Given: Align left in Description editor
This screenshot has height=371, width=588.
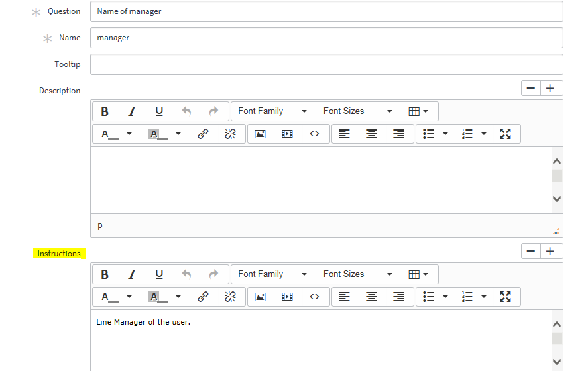Looking at the screenshot, I should pos(344,134).
